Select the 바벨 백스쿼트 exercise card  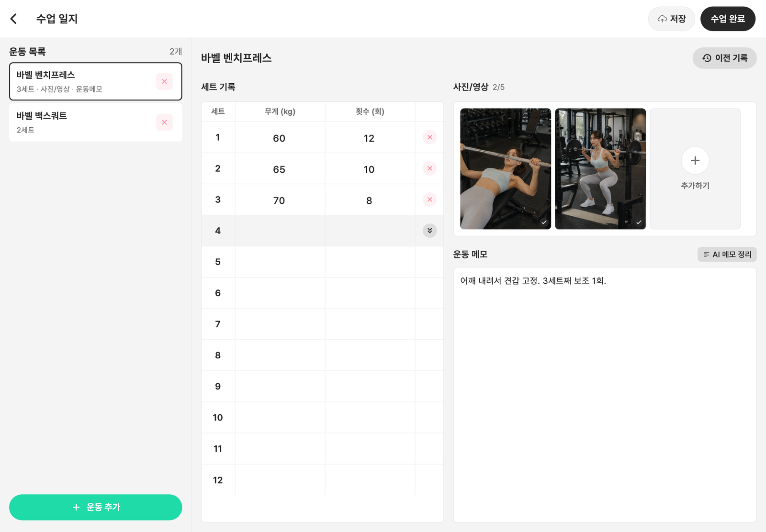tap(95, 122)
